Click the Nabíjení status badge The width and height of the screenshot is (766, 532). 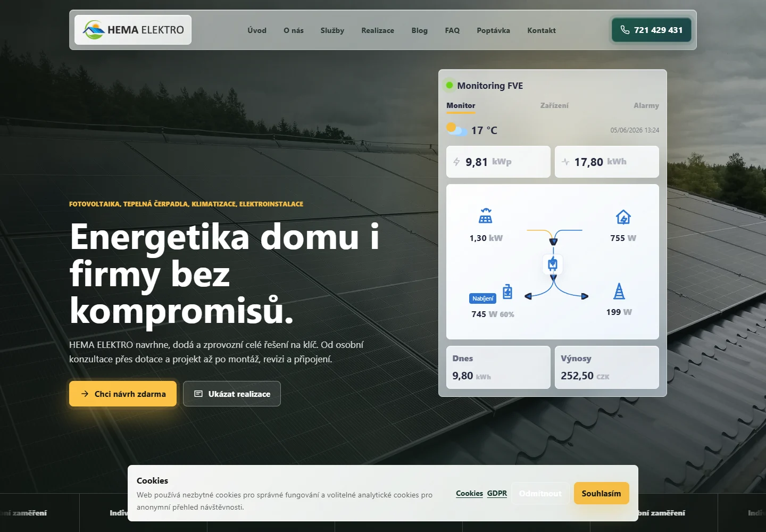(483, 298)
